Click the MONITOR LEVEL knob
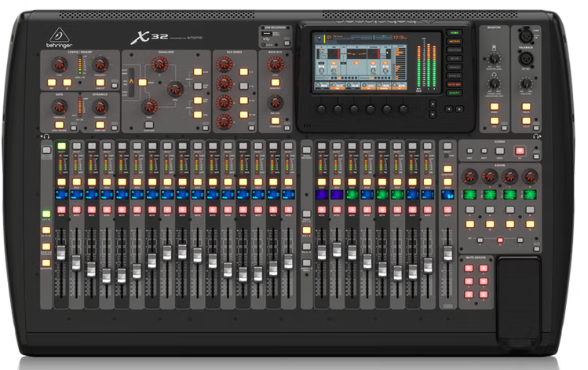Screen dimensions: 588x370 click(x=495, y=58)
